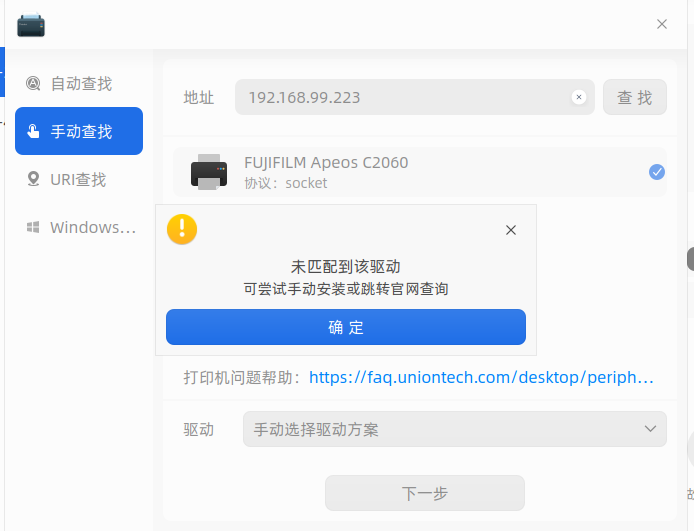Screen dimensions: 694x531
Task: Close the add printer window
Action: 662,24
